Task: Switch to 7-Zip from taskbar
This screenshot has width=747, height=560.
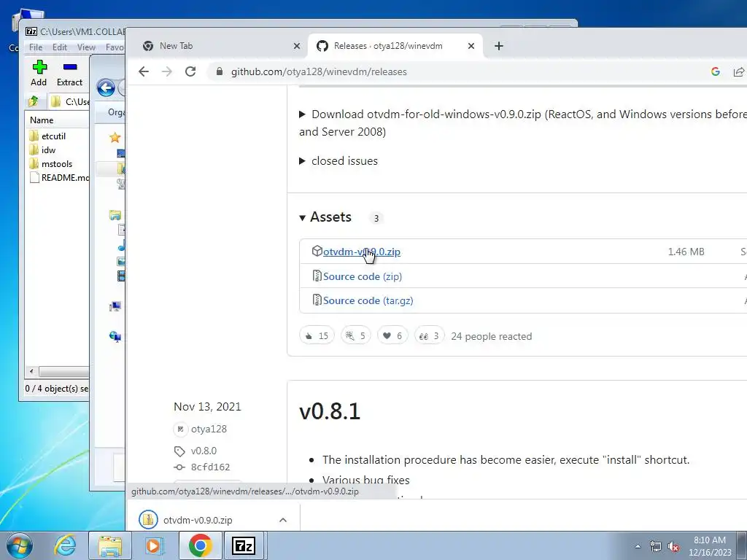Action: (244, 545)
